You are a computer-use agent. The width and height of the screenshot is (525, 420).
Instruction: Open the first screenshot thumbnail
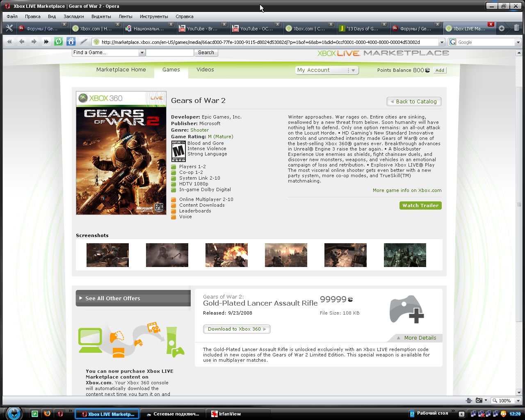coord(107,255)
